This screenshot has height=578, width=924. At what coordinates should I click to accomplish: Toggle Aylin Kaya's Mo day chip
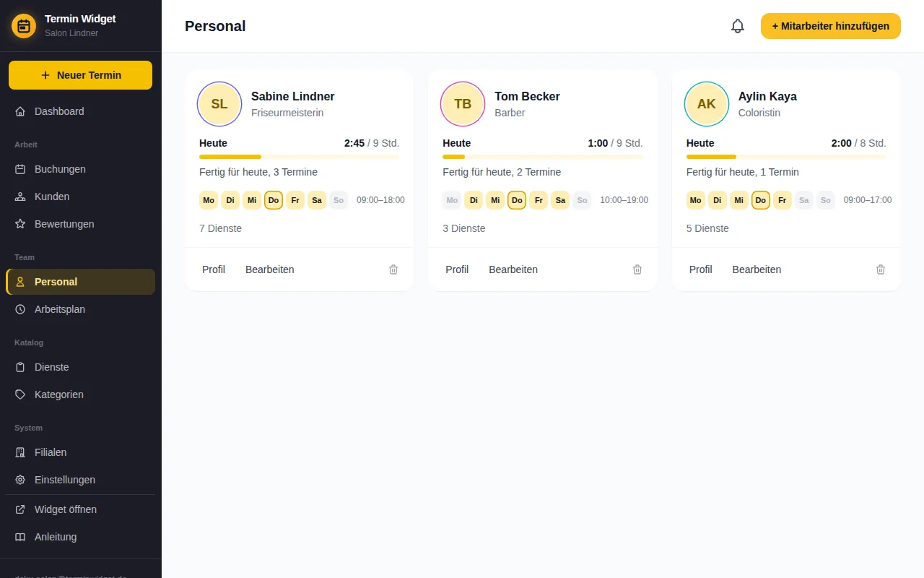(696, 200)
